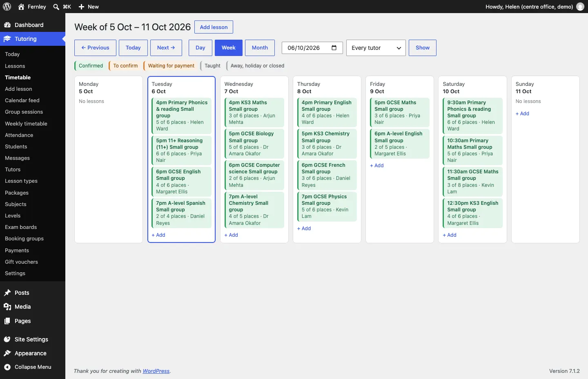Go to the Previous week
Screen dimensions: 588x379
(95, 48)
